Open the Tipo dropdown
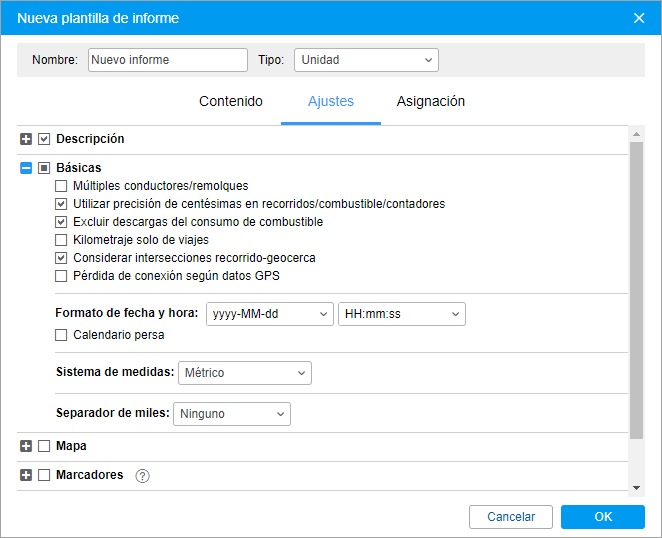Viewport: 662px width, 538px height. (366, 60)
